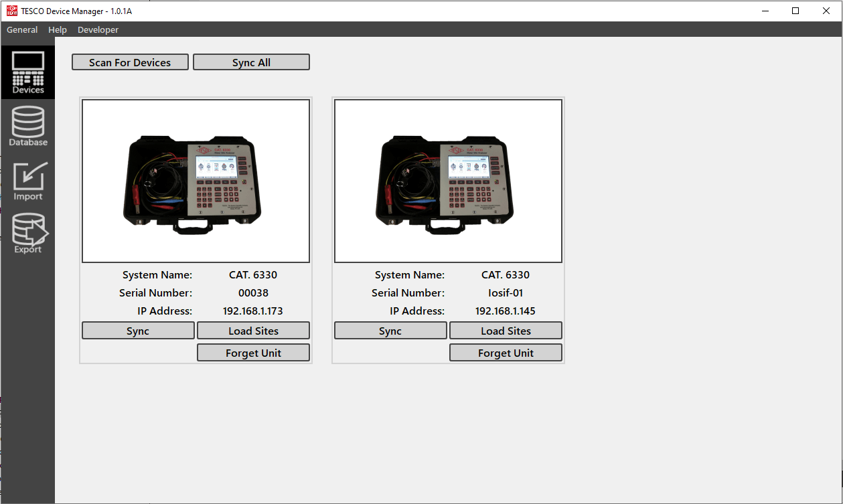This screenshot has height=504, width=843.
Task: Click System Name label of 00038 device
Action: point(157,274)
